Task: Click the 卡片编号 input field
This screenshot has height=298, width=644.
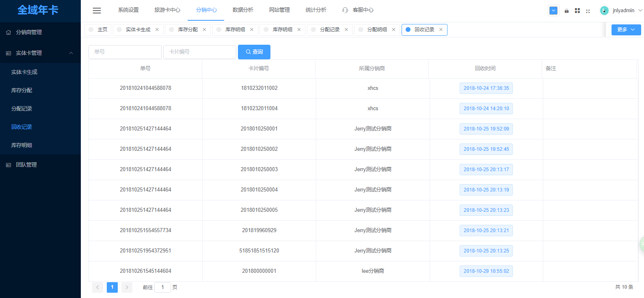Action: (x=199, y=52)
